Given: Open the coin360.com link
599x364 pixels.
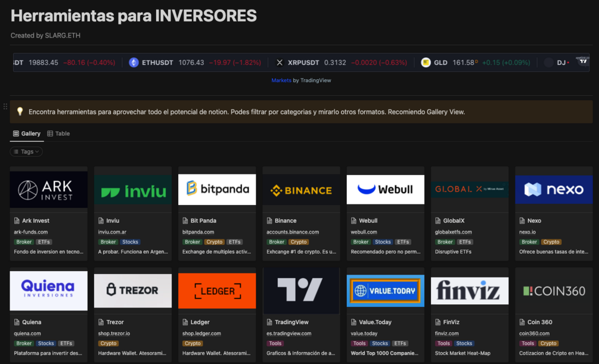Looking at the screenshot, I should tap(535, 334).
